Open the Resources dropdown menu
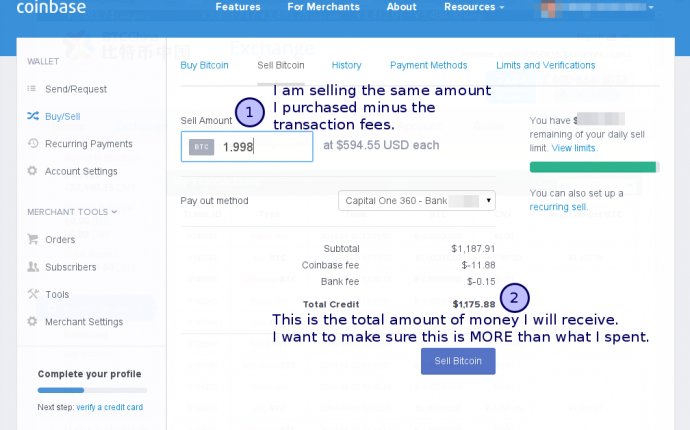Image resolution: width=690 pixels, height=430 pixels. pos(473,7)
